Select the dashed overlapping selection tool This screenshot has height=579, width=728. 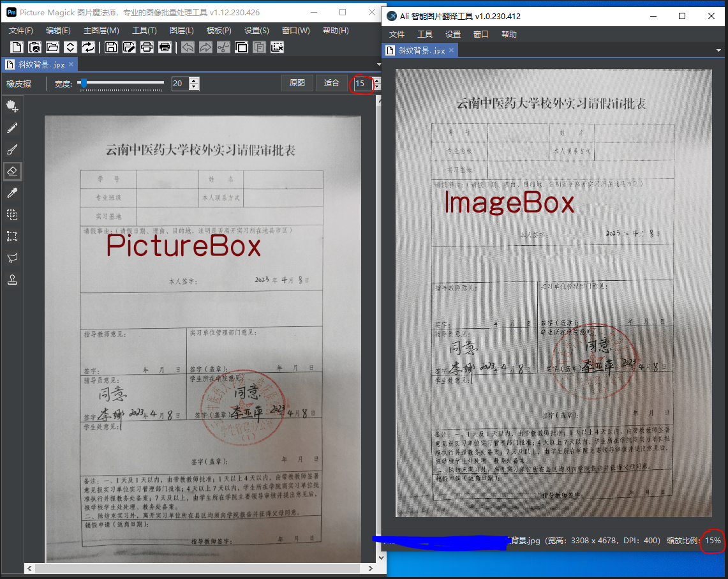(13, 214)
